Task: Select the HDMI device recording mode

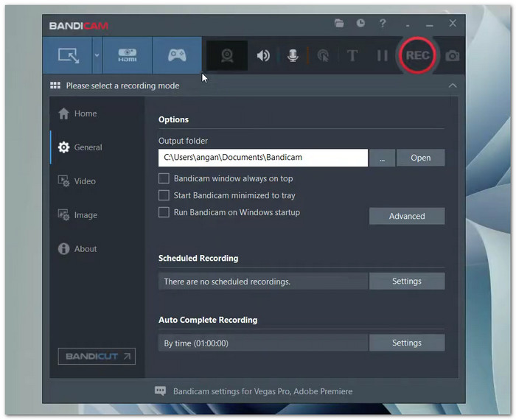Action: [x=128, y=55]
